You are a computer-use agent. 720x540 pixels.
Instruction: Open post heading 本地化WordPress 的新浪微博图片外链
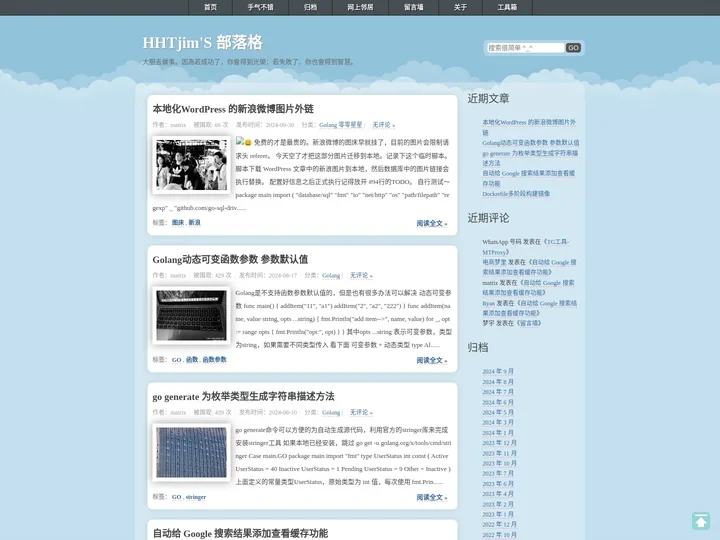point(233,109)
